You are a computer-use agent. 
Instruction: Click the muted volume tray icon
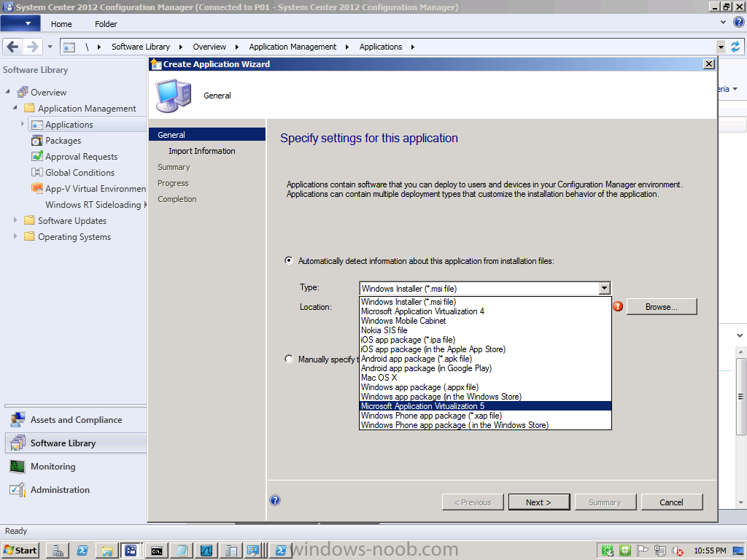(x=678, y=551)
